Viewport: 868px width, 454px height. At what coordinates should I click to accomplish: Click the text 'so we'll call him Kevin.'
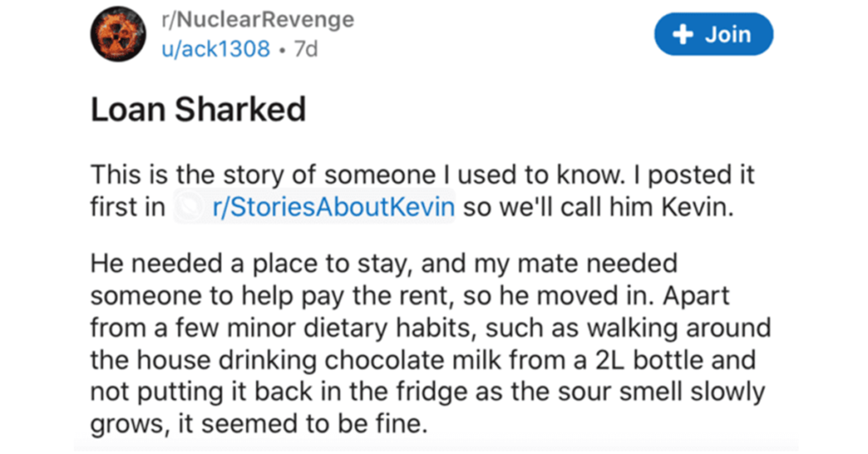(x=598, y=207)
